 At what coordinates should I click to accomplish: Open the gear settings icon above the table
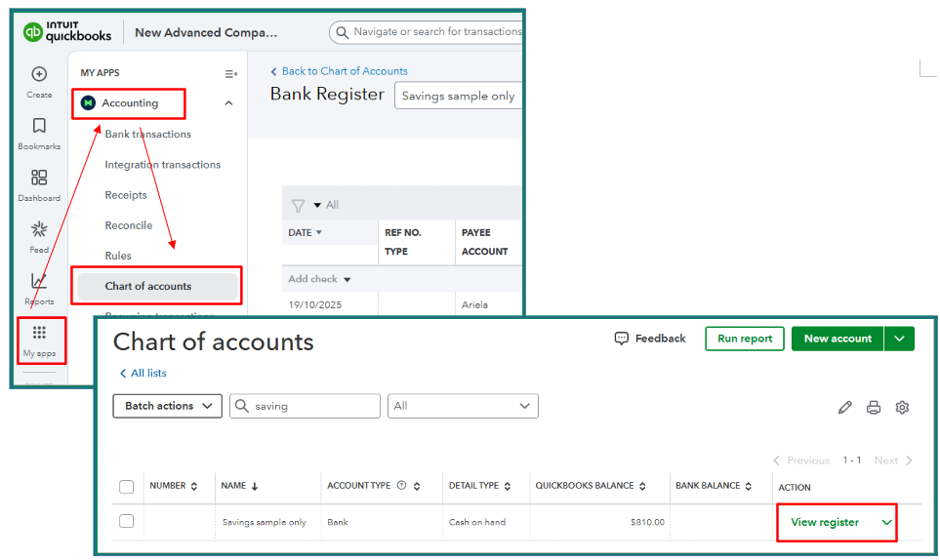coord(902,408)
